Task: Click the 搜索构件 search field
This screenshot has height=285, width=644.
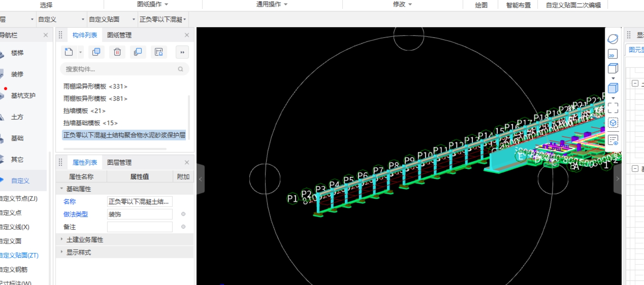Action: pos(124,69)
